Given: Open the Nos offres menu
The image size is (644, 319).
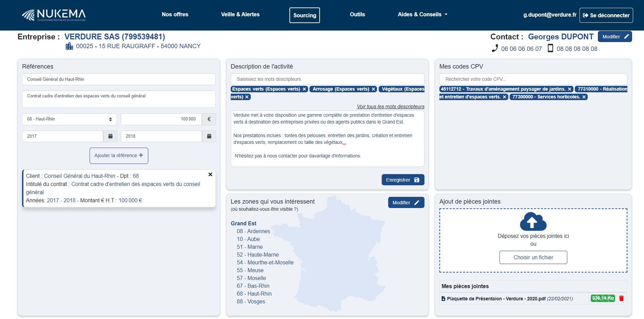Looking at the screenshot, I should 175,15.
